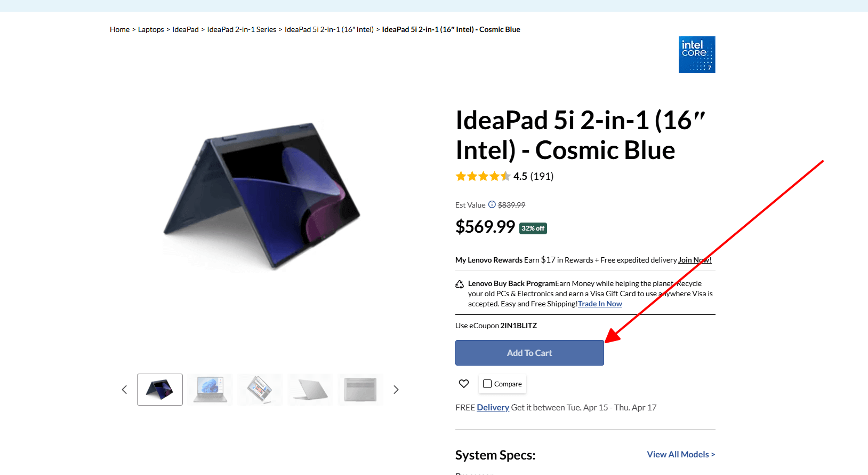The width and height of the screenshot is (868, 475).
Task: Select the keyboard top-view thumbnail
Action: [x=360, y=389]
